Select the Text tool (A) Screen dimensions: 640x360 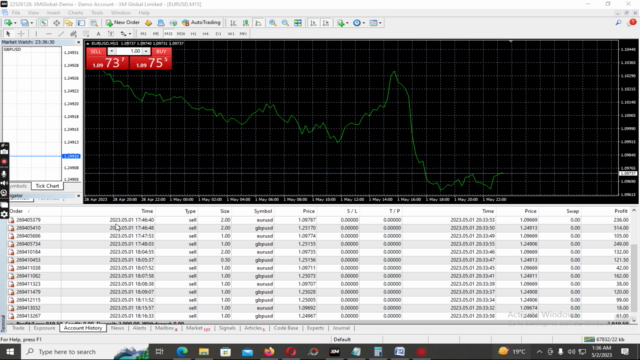(x=98, y=33)
